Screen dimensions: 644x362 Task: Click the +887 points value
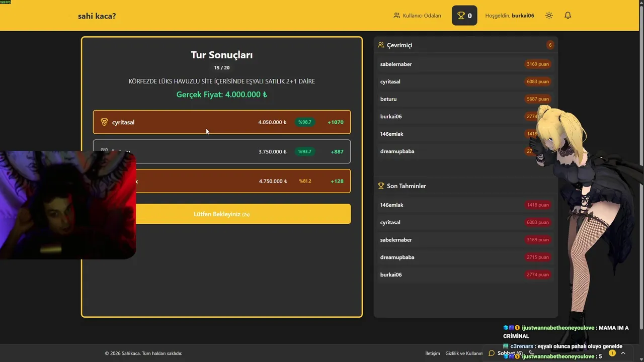(337, 151)
